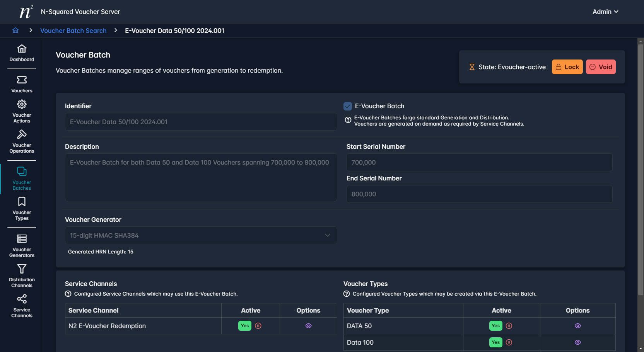This screenshot has width=644, height=352.
Task: Follow the Voucher Batch Search breadcrumb link
Action: [73, 31]
